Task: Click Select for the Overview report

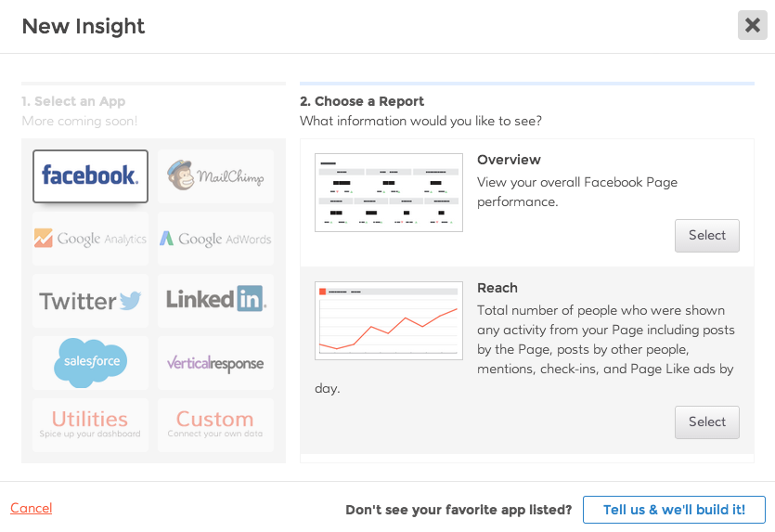Action: (706, 236)
